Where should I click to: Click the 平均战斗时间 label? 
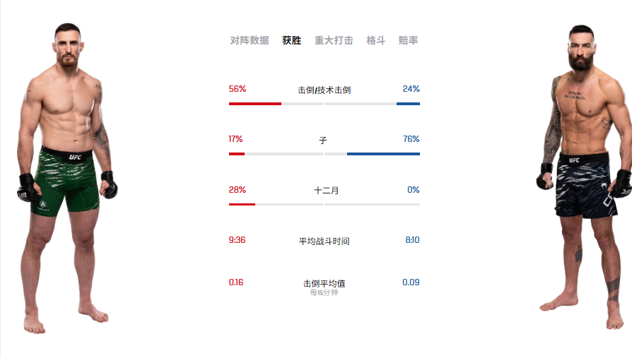[324, 241]
